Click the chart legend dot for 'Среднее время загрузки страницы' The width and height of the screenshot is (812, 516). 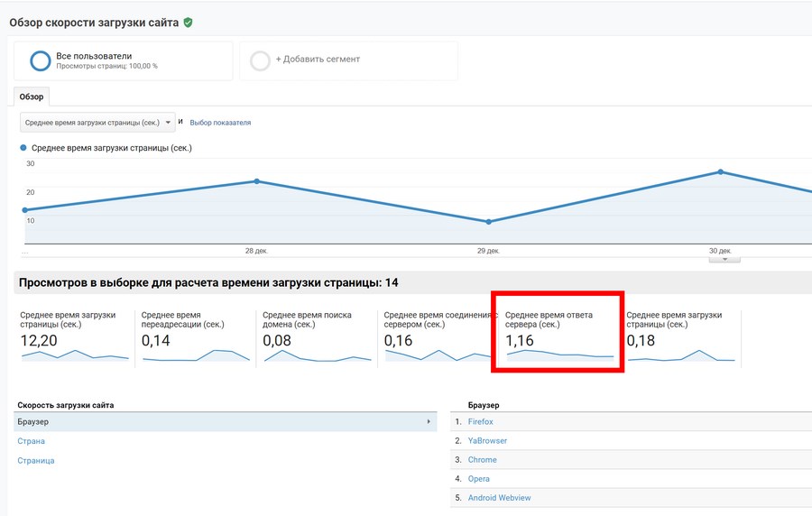[23, 148]
